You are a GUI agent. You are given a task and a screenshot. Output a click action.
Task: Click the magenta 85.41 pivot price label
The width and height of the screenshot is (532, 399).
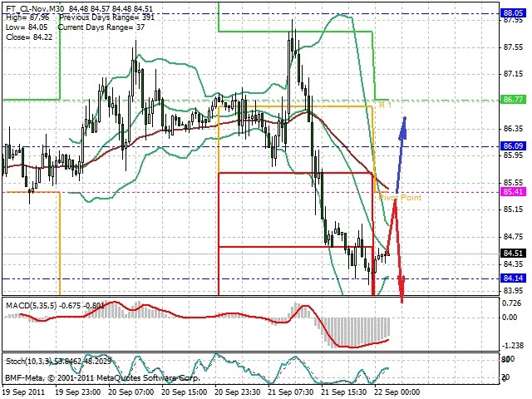pyautogui.click(x=513, y=192)
